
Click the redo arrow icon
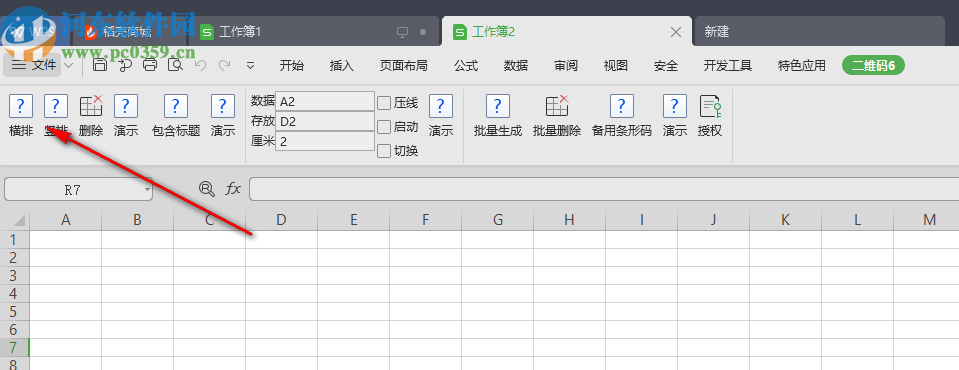[x=224, y=65]
